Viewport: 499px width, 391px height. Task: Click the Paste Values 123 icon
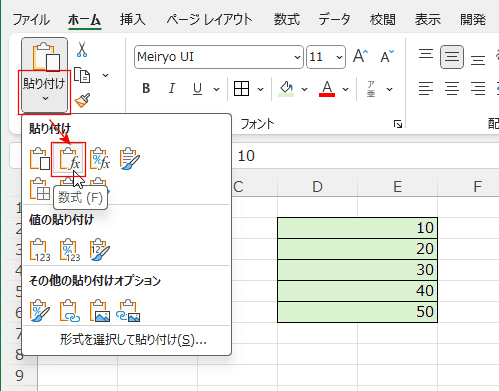(x=40, y=250)
